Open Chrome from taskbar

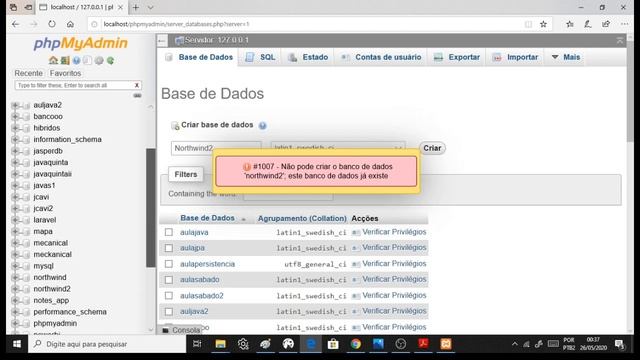coord(356,344)
